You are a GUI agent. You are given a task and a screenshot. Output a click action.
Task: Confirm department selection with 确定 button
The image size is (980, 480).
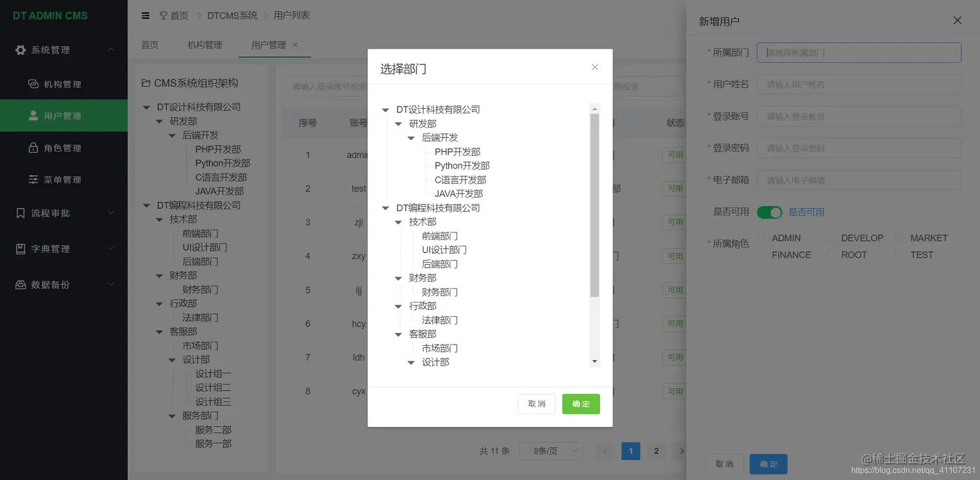(580, 403)
